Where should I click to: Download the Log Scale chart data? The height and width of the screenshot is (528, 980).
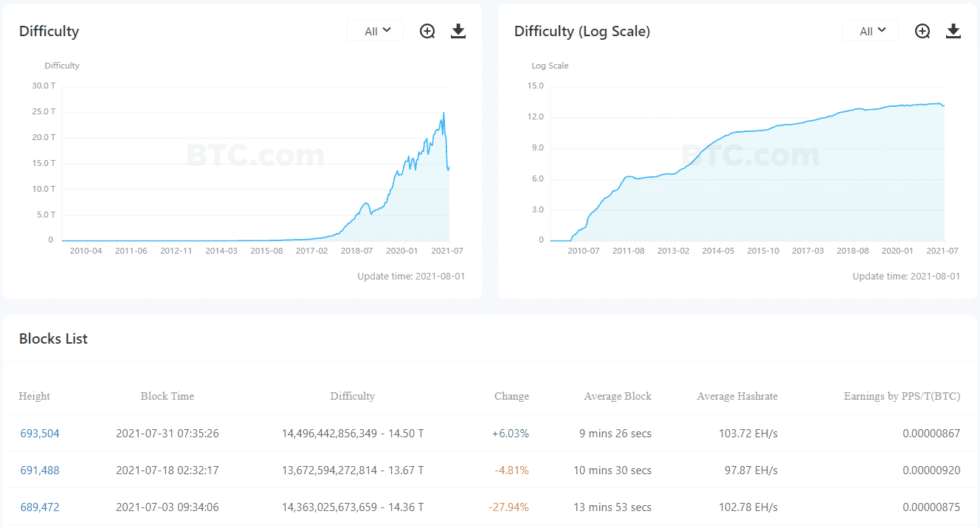953,31
